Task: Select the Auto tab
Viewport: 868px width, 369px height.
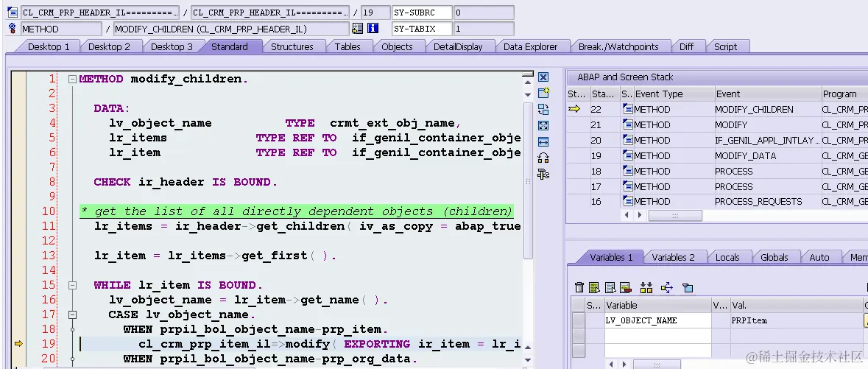Action: tap(819, 257)
